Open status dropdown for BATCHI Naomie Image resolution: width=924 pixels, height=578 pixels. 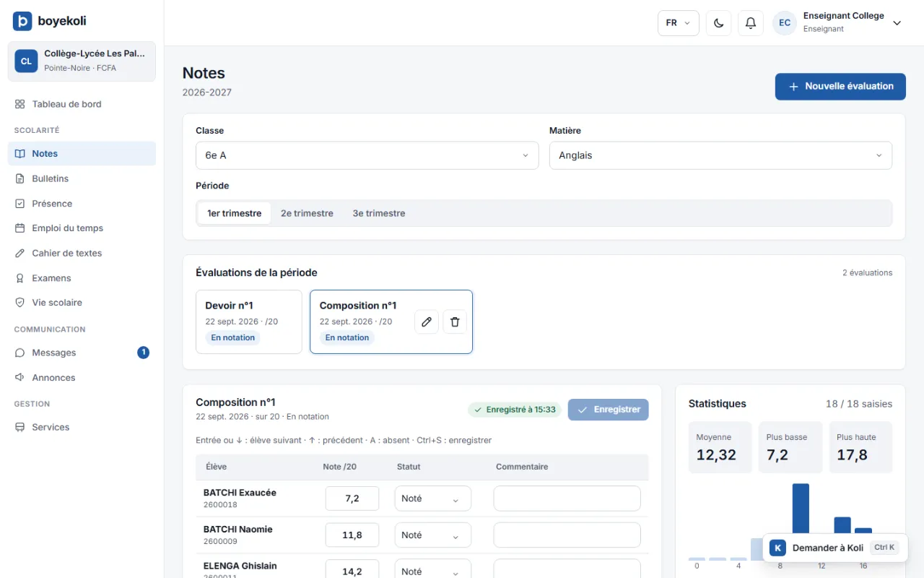pos(432,535)
